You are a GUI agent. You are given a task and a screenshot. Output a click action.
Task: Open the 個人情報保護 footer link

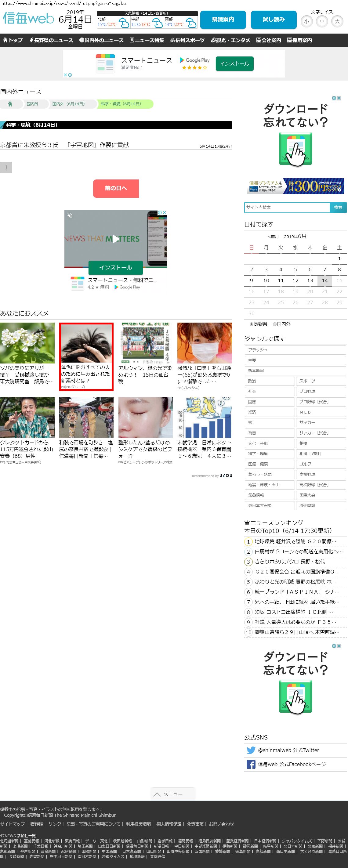click(169, 824)
